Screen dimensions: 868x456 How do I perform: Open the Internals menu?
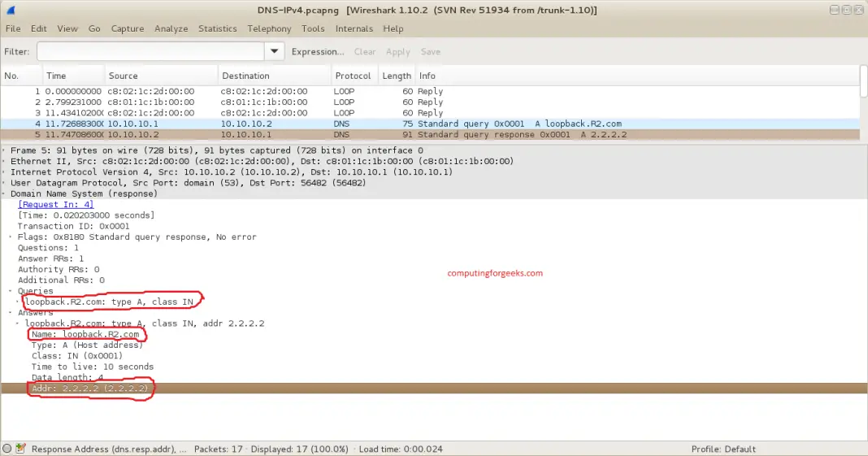tap(354, 28)
